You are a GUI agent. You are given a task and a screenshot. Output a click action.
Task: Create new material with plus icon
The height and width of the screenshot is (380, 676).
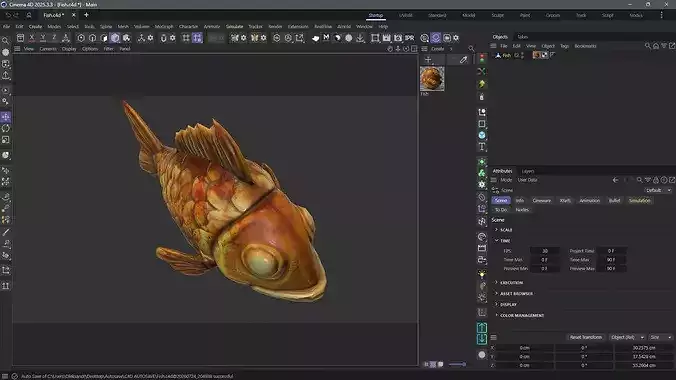tap(428, 60)
